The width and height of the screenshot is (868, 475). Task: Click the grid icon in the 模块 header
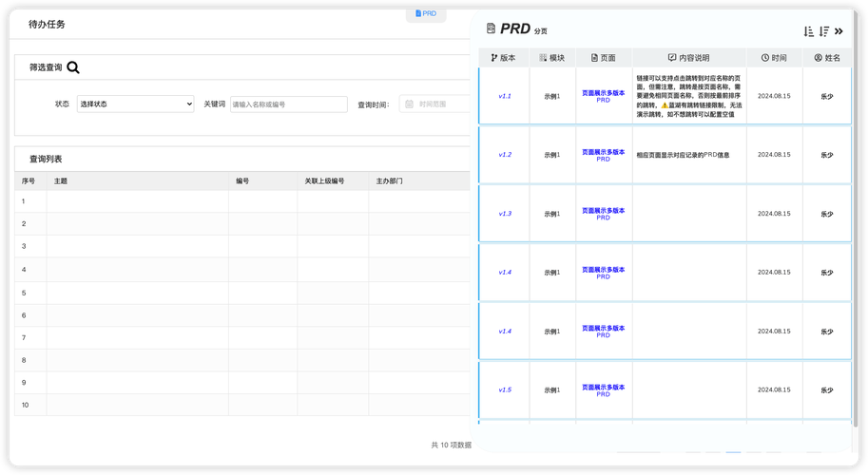point(543,58)
